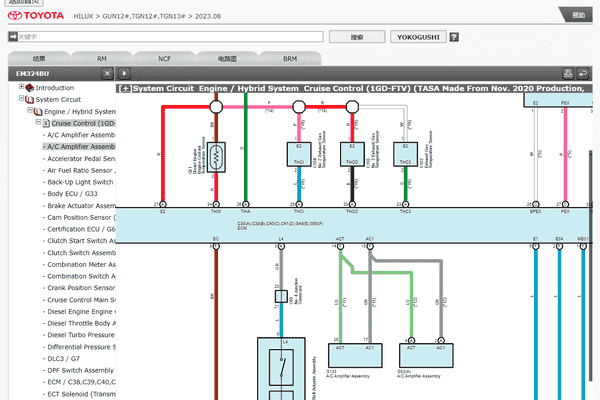Select the BRM tab
Viewport: 600px width, 400px height.
click(290, 59)
